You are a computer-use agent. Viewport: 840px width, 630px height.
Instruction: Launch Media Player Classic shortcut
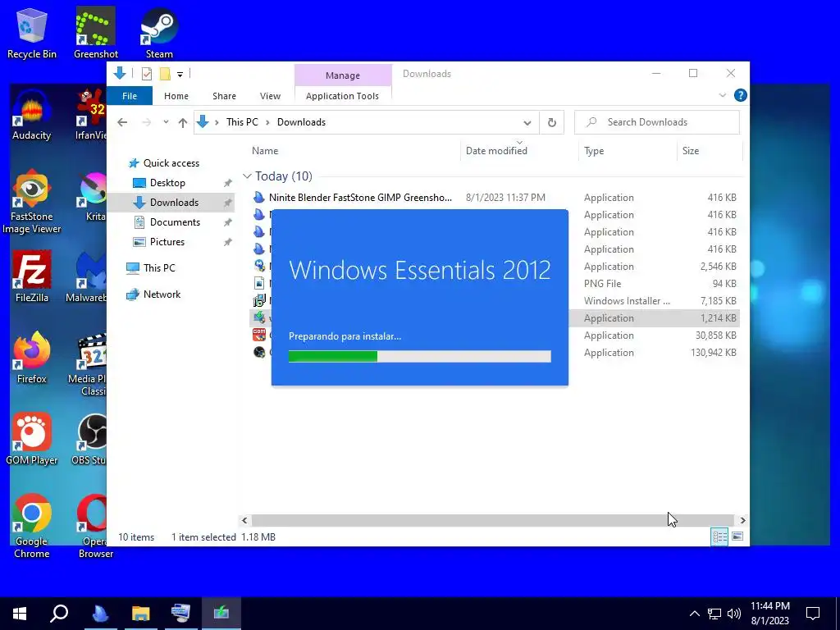click(88, 364)
